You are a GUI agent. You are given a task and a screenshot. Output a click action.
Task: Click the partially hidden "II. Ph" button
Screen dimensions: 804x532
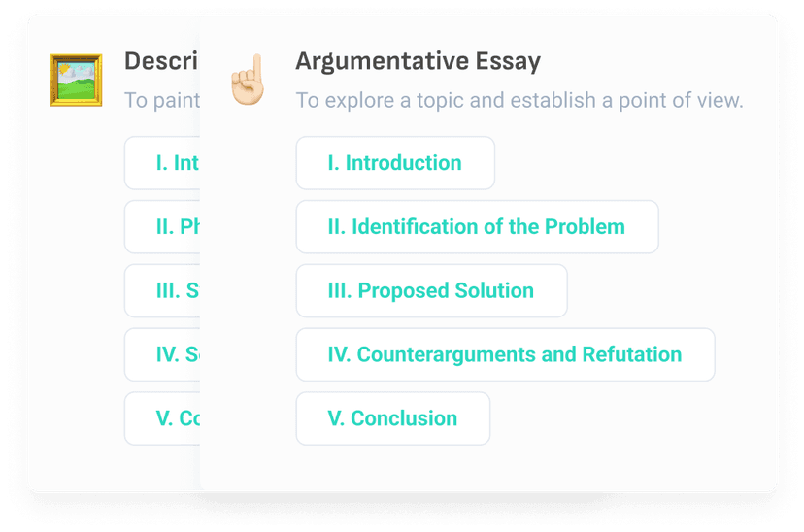click(163, 227)
